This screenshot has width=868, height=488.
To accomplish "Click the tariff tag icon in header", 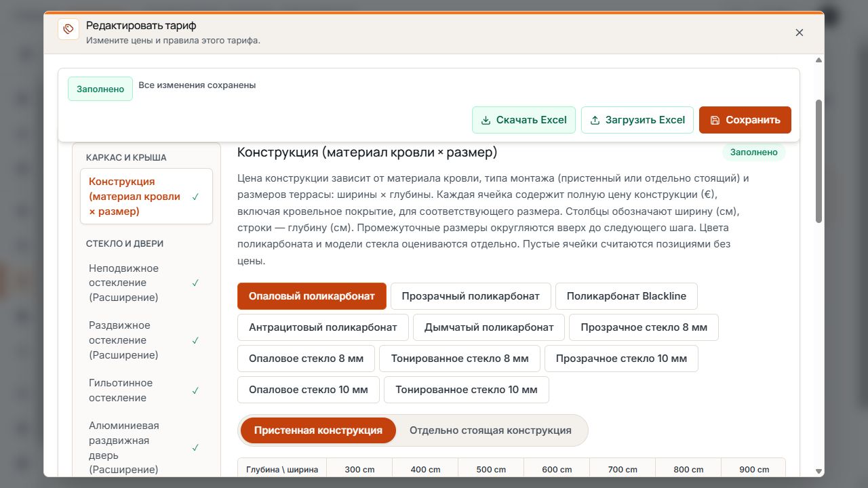I will pos(68,29).
